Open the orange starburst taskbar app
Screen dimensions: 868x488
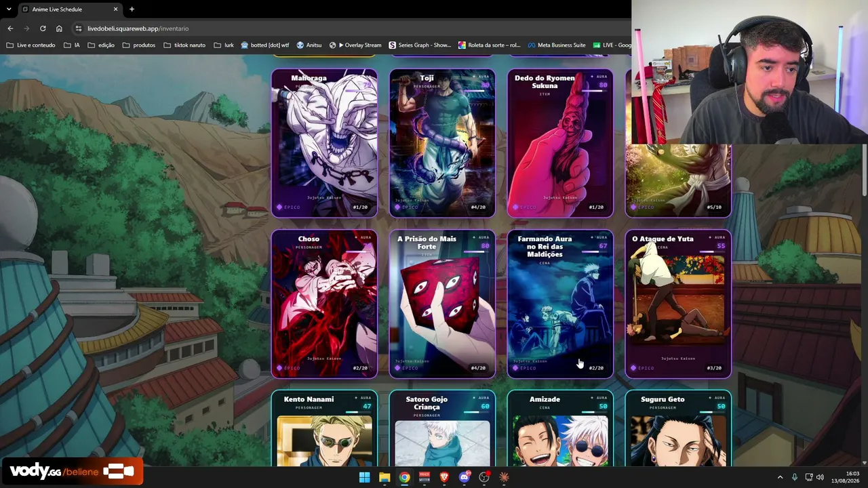click(504, 477)
